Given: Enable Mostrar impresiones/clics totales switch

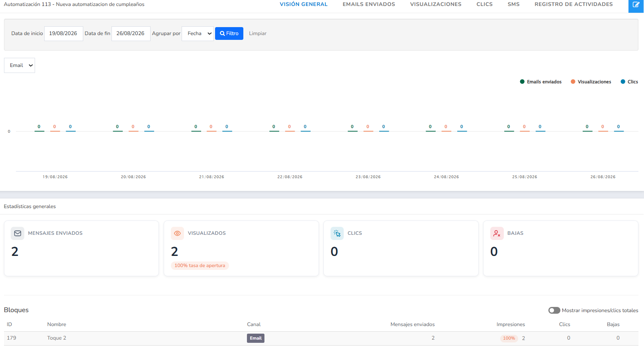Looking at the screenshot, I should coord(554,310).
